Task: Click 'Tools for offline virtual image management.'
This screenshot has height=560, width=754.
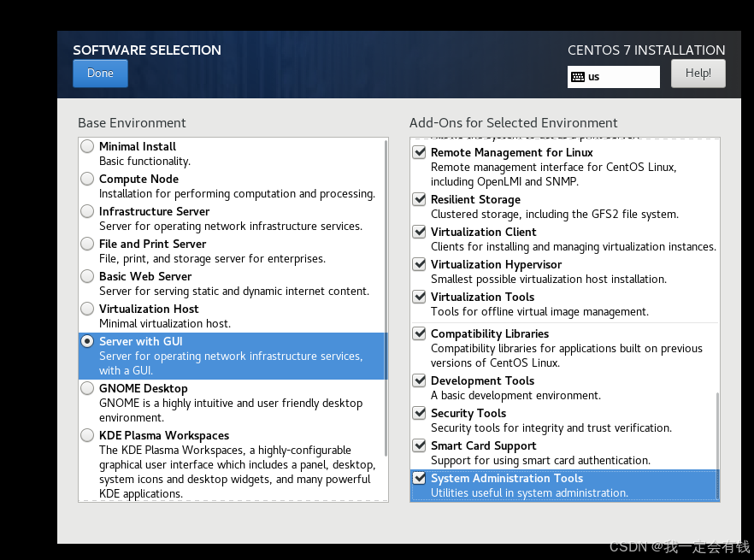Action: [539, 312]
